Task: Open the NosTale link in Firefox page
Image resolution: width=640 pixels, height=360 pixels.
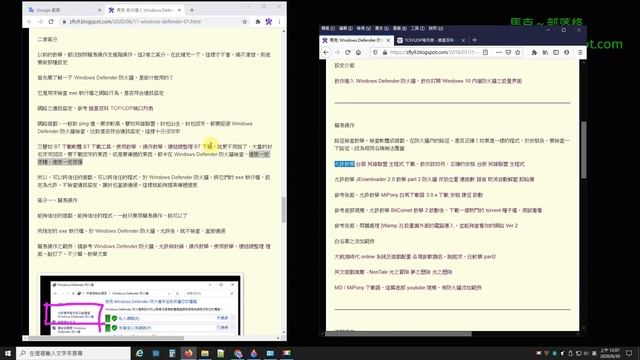Action: (393, 272)
